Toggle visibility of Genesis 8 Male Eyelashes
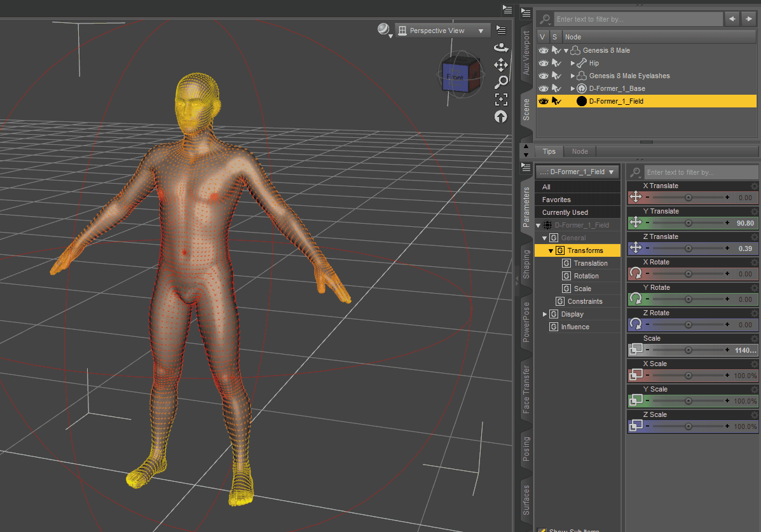761x532 pixels. pos(543,76)
